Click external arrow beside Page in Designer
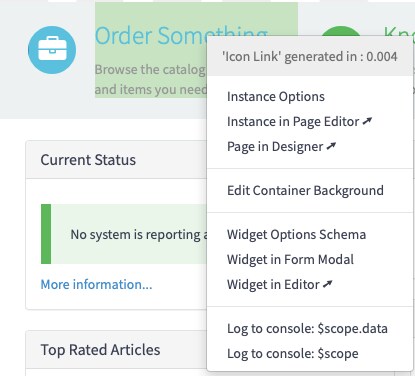This screenshot has height=376, width=415. point(331,146)
